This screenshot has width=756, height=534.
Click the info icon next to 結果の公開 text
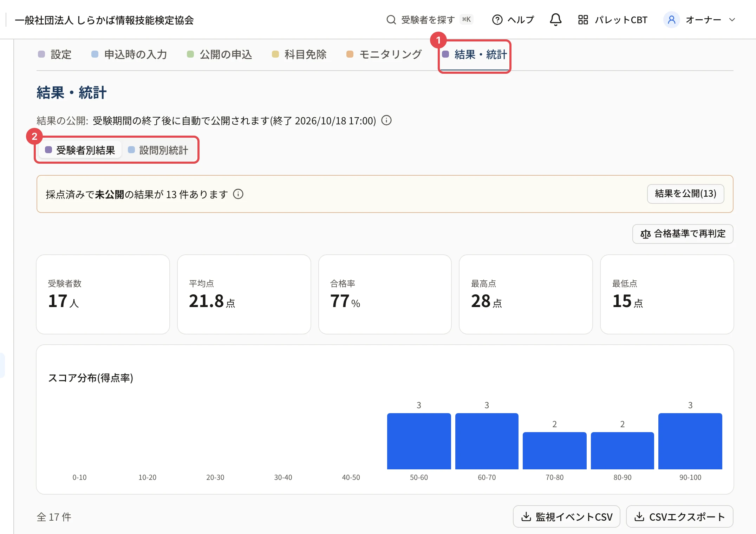pos(386,121)
